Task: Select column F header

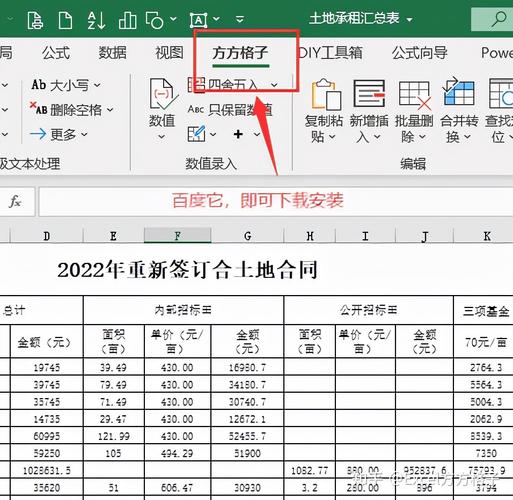Action: pyautogui.click(x=178, y=236)
